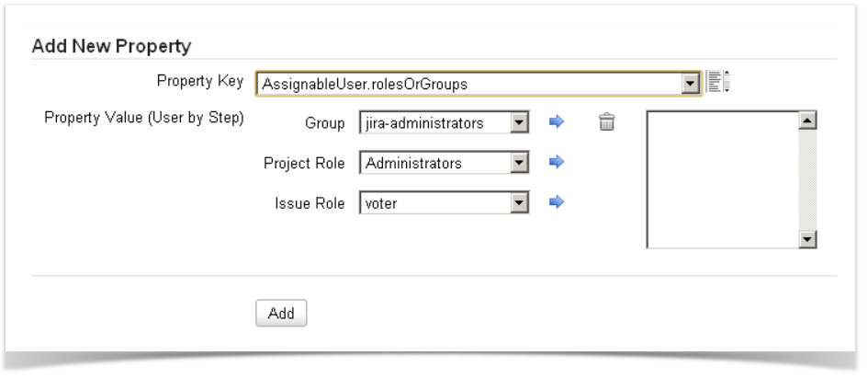This screenshot has height=378, width=868.
Task: Click the Property Key label
Action: (201, 81)
